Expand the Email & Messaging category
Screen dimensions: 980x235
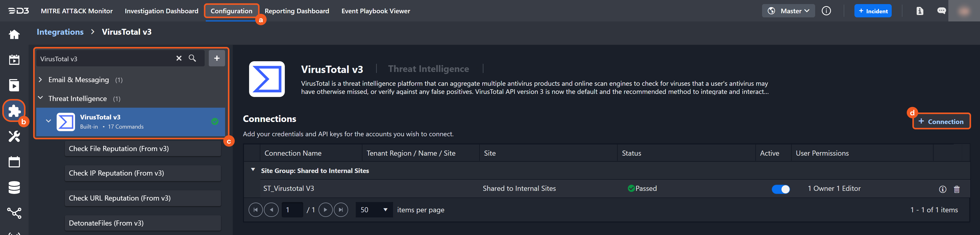40,79
